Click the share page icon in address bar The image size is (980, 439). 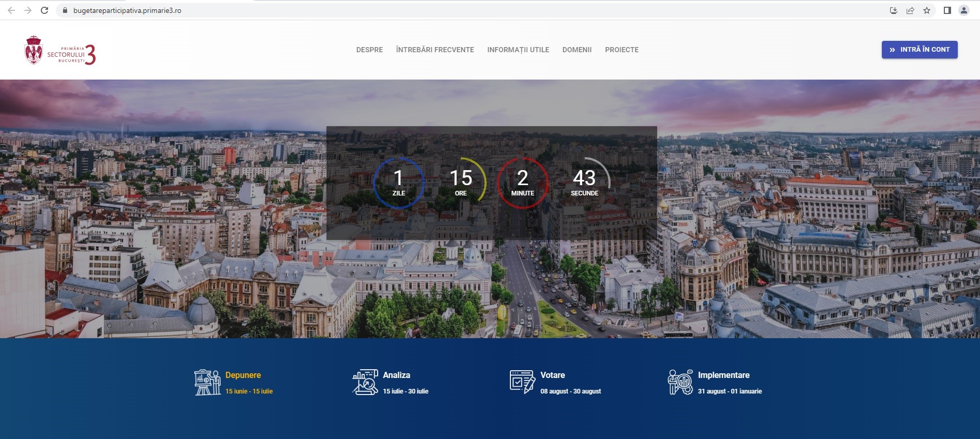click(x=910, y=10)
